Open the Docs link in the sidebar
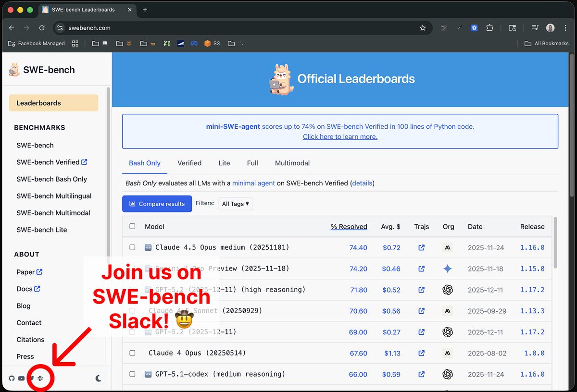This screenshot has width=577, height=392. (x=28, y=289)
